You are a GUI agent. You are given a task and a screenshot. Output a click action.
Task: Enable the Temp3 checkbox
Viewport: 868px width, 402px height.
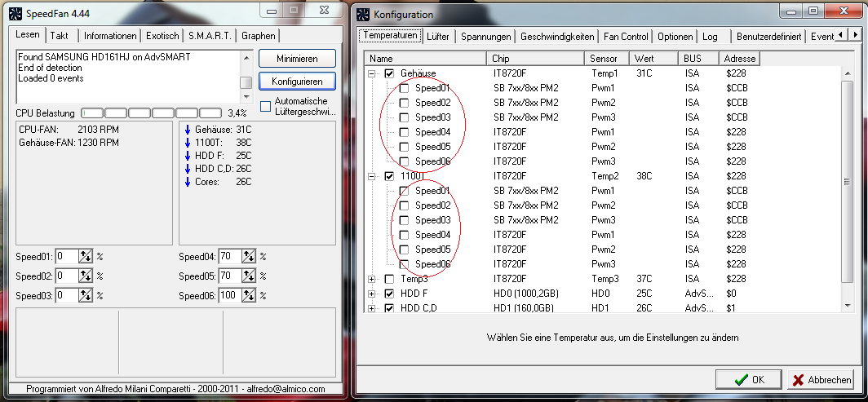pyautogui.click(x=389, y=279)
